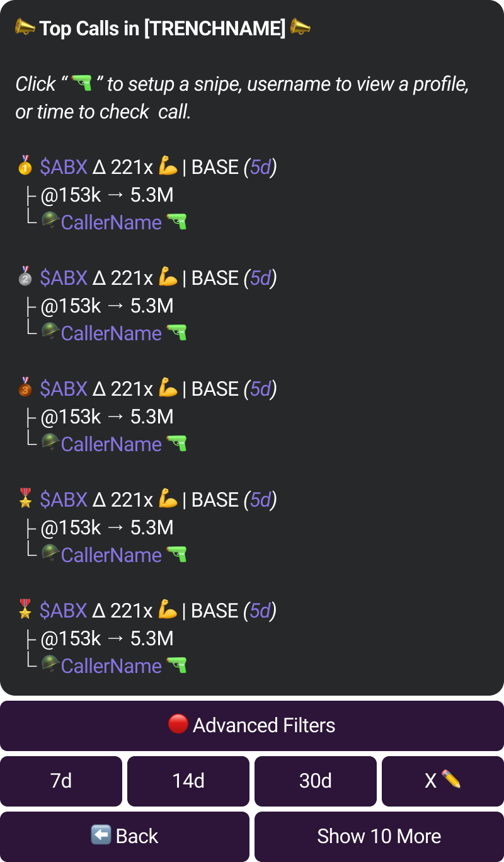The image size is (504, 862).
Task: View the CallerName profile on the bronze medal call
Action: click(112, 444)
